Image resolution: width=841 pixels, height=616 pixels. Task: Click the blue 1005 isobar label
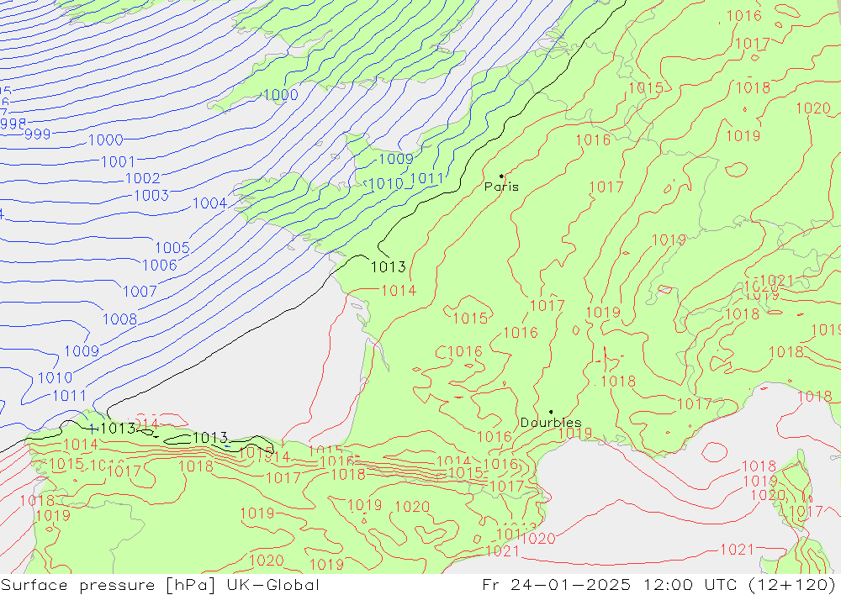(172, 248)
